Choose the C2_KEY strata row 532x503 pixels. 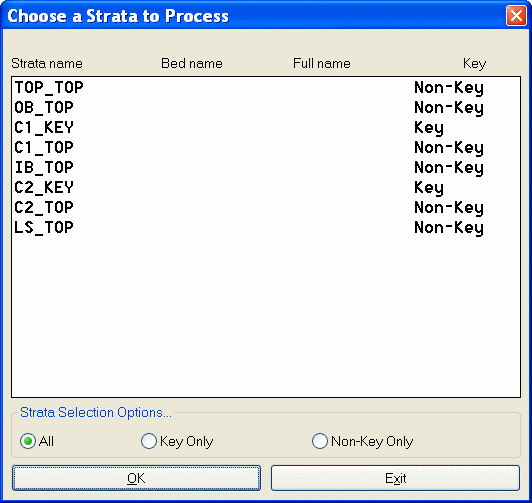[x=266, y=188]
